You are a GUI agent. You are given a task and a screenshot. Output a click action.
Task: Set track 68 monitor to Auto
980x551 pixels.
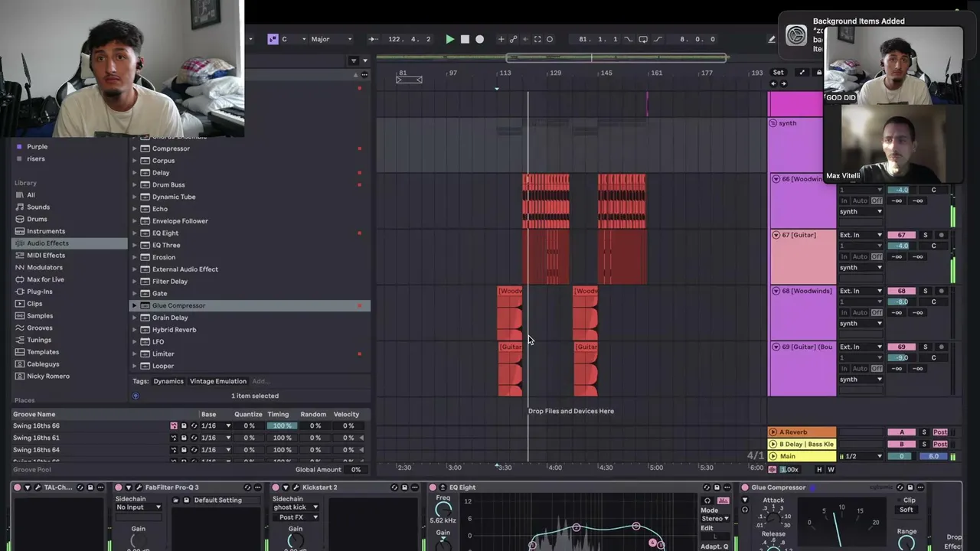click(861, 312)
